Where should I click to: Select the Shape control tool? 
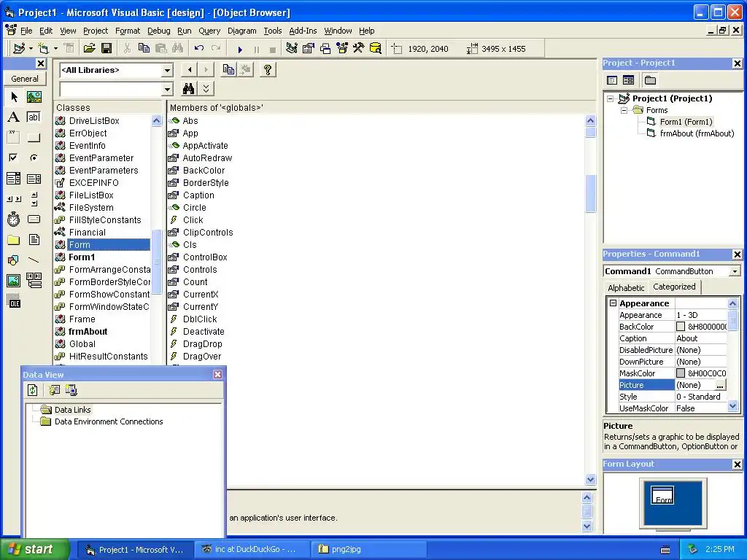click(14, 260)
